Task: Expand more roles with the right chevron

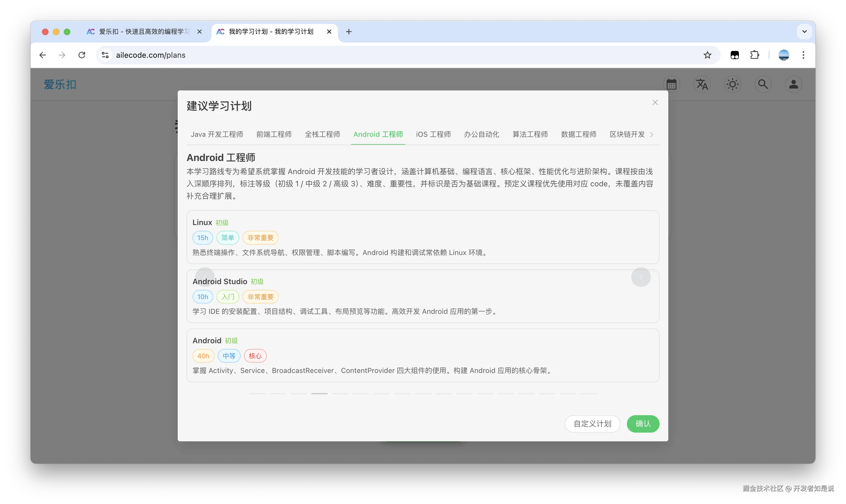Action: coord(652,134)
